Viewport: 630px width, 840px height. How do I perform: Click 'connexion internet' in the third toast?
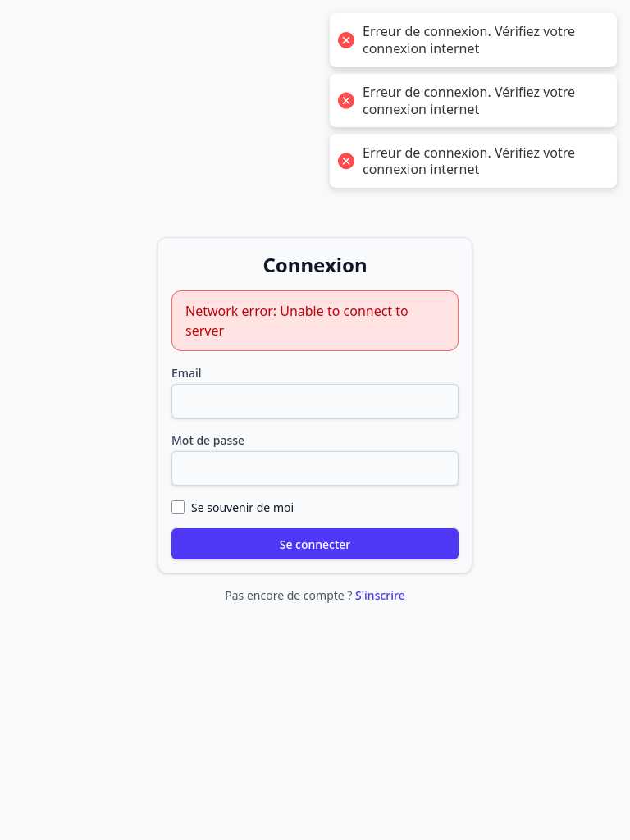coord(421,169)
